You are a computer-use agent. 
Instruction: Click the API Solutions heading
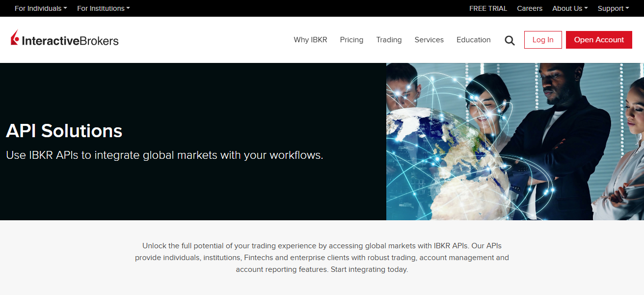[63, 131]
